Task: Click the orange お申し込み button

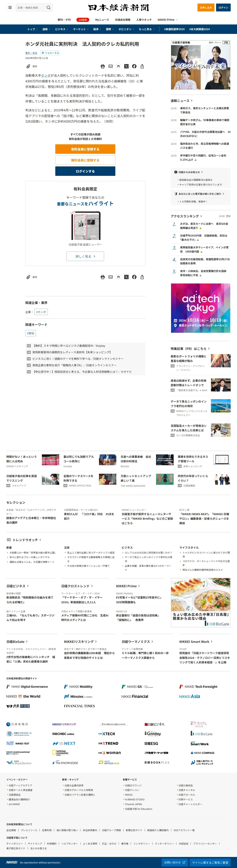Action: point(206,7)
